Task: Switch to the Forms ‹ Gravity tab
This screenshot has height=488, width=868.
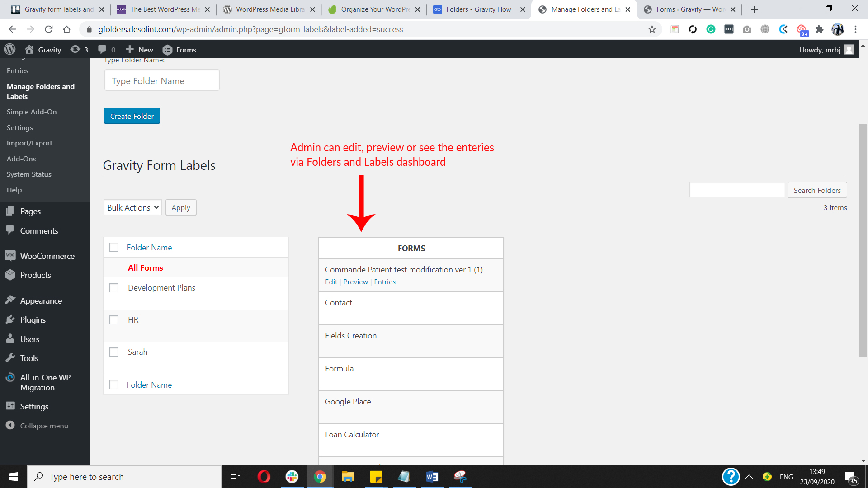Action: [x=689, y=9]
